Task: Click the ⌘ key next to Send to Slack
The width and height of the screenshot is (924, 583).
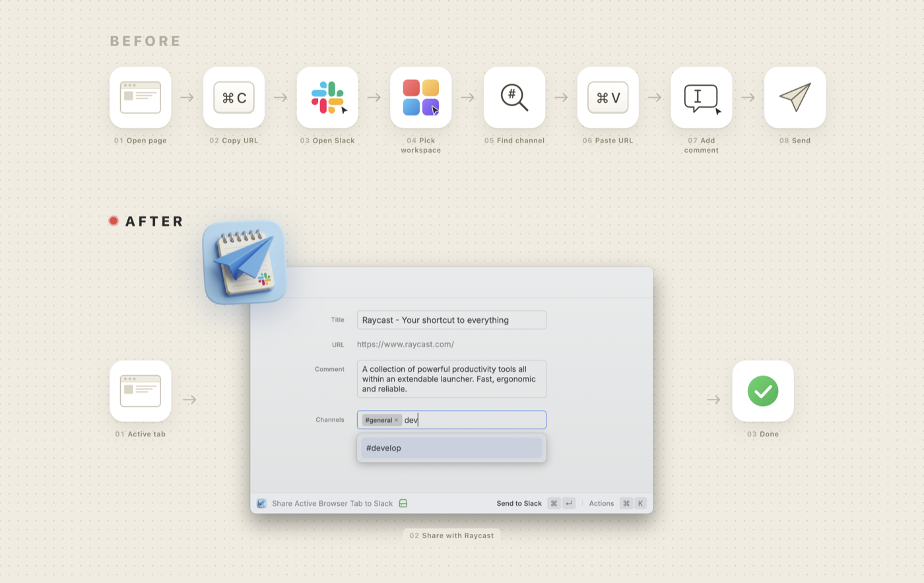Action: click(554, 503)
